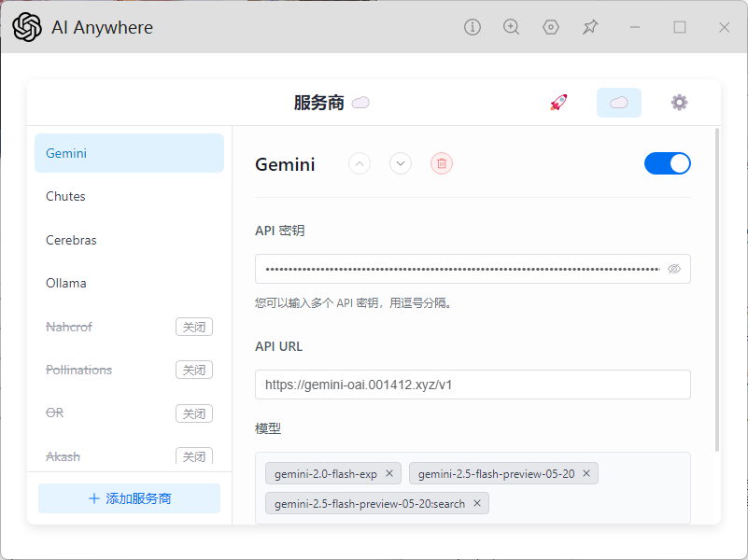
Task: Minimize the AI Anywhere window
Action: click(x=634, y=27)
